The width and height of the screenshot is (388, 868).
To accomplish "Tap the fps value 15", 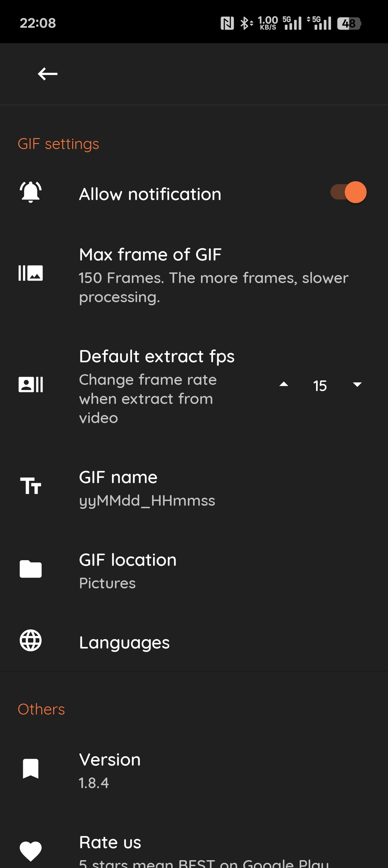I will pos(319,385).
